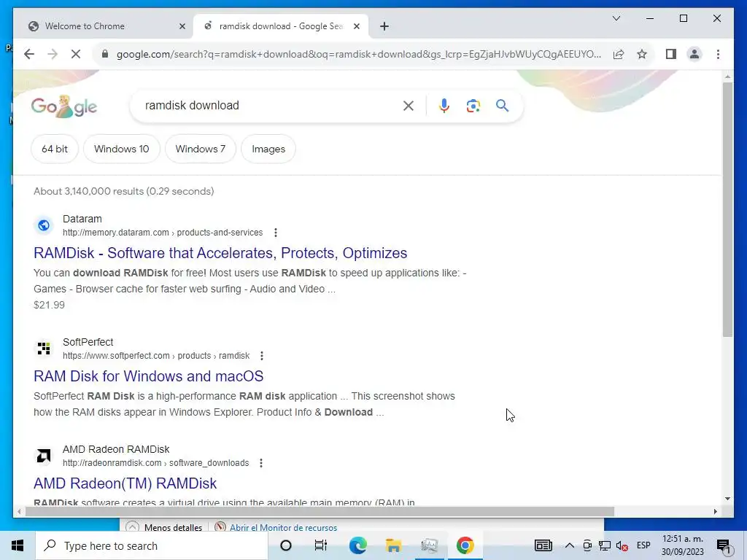The height and width of the screenshot is (560, 747).
Task: Click the softperfect.com products ramdisk URL
Action: (156, 356)
